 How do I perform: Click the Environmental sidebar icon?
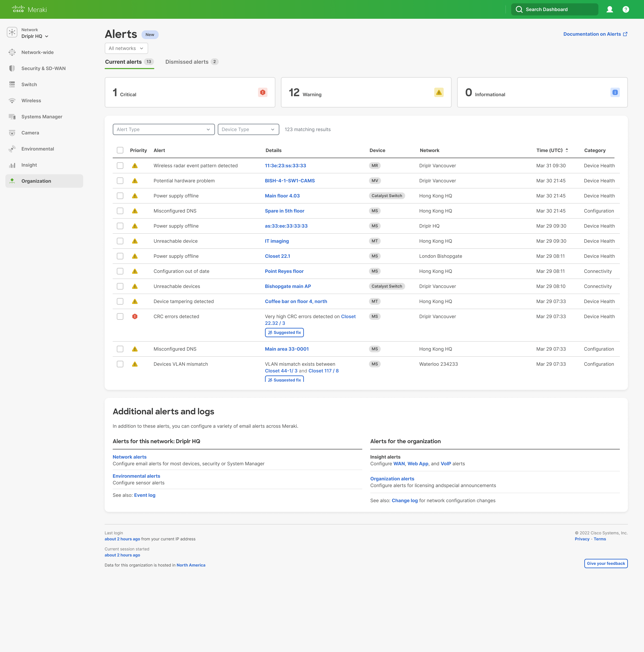(x=12, y=149)
